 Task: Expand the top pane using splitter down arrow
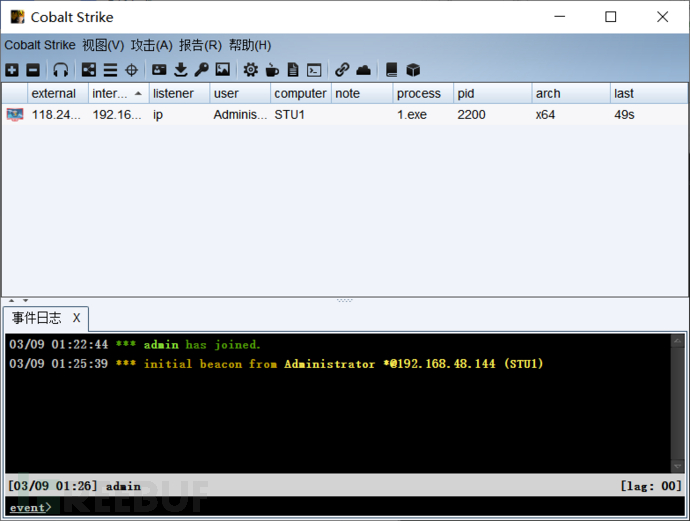pyautogui.click(x=26, y=301)
